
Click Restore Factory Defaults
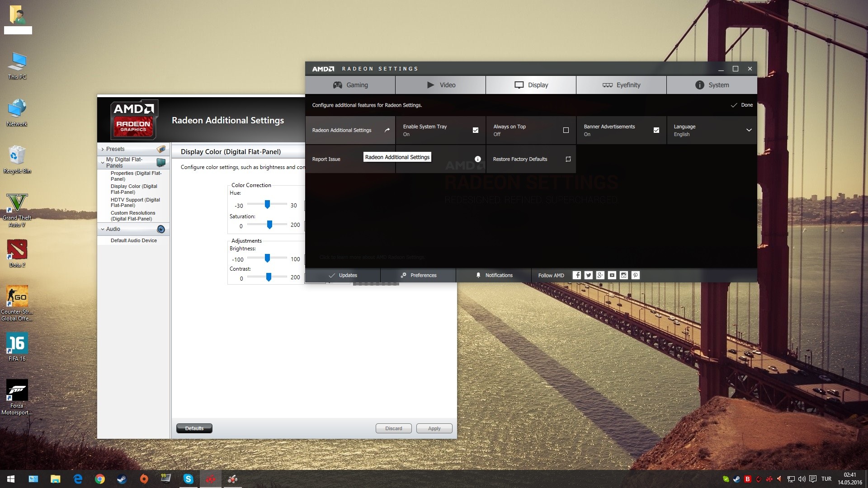[x=531, y=159]
